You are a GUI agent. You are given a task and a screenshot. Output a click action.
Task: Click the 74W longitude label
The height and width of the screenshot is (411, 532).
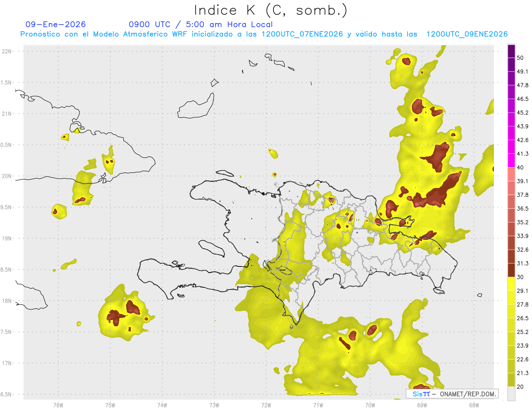pos(162,405)
